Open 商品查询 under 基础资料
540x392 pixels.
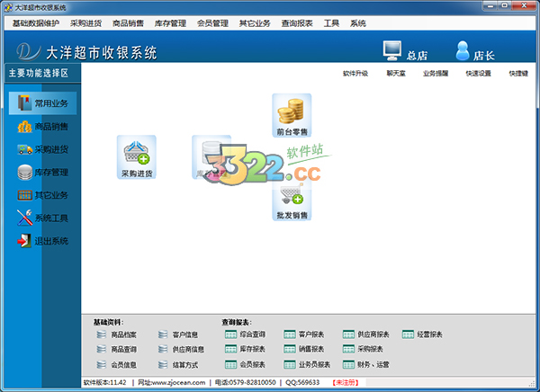(x=117, y=350)
